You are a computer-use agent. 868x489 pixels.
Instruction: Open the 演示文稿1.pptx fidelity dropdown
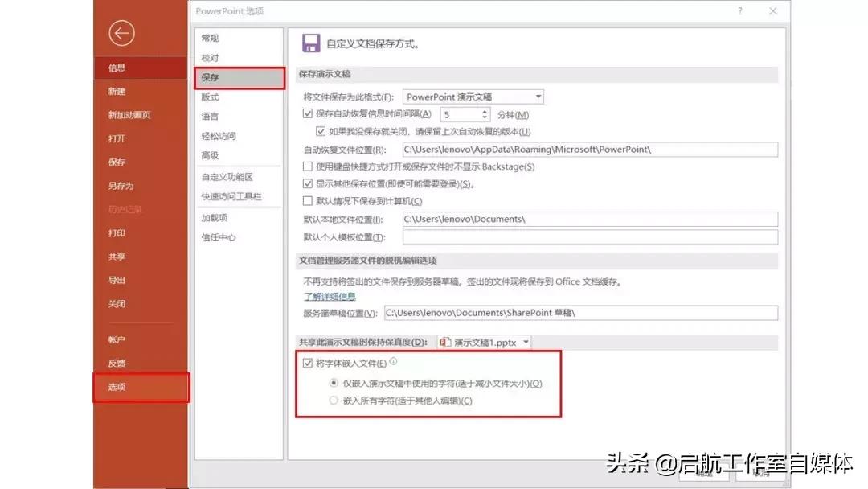(x=526, y=341)
